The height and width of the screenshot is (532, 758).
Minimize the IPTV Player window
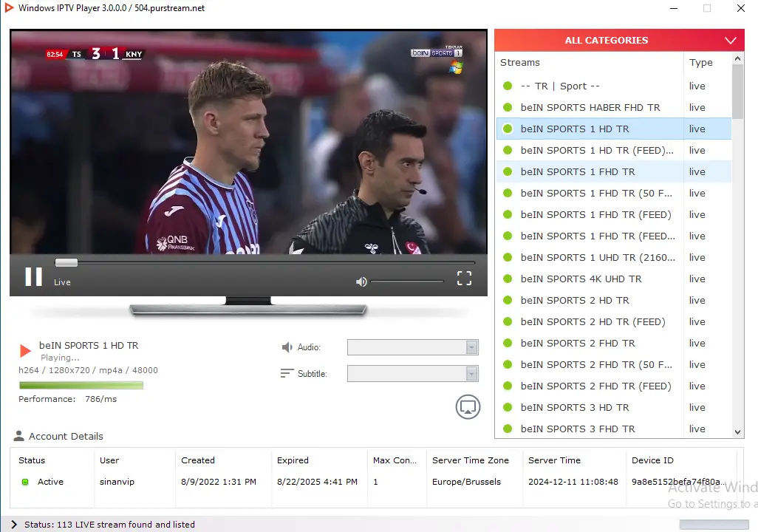coord(673,8)
